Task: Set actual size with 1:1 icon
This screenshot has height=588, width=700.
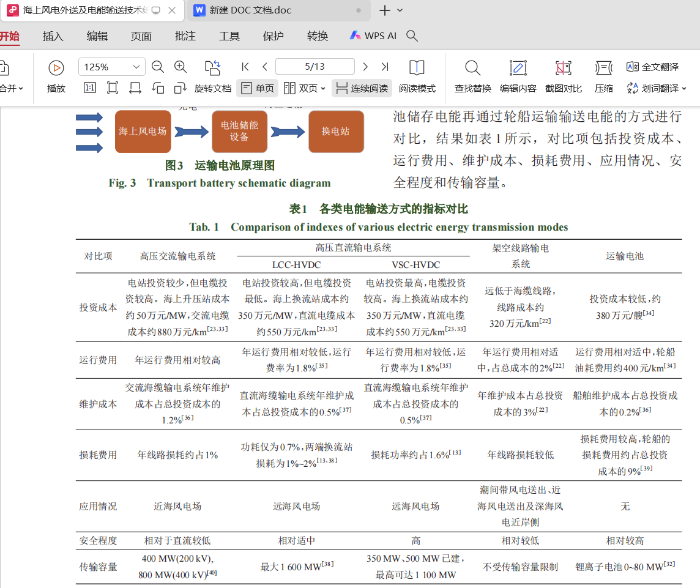Action: [90, 88]
